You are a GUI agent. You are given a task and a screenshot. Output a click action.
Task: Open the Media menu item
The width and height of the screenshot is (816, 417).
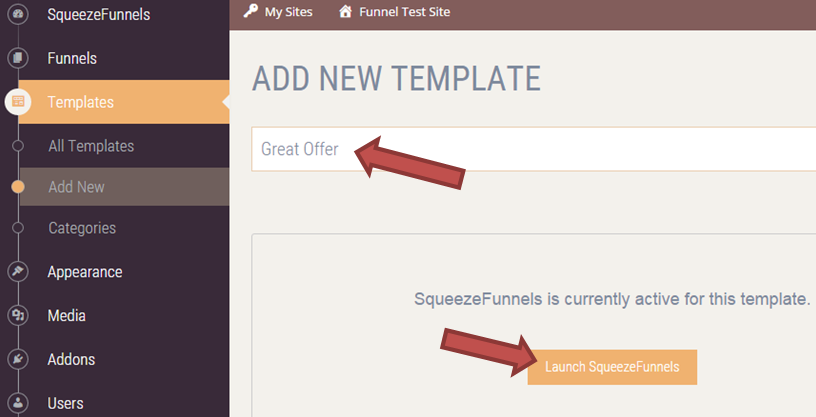click(x=66, y=316)
